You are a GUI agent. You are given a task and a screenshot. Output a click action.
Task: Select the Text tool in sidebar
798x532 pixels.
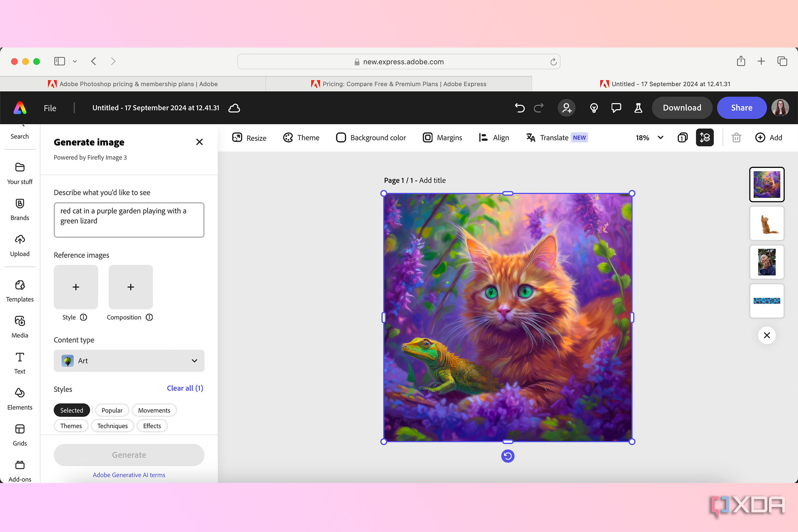(20, 363)
